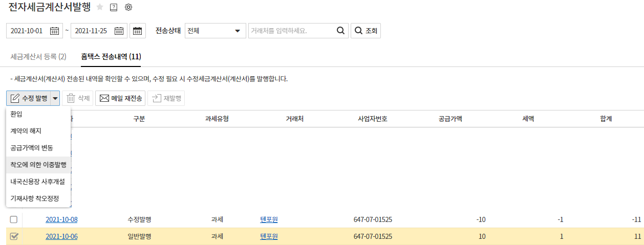644x245 pixels.
Task: Open calendar picker for end date 2021-11-25
Action: click(119, 31)
